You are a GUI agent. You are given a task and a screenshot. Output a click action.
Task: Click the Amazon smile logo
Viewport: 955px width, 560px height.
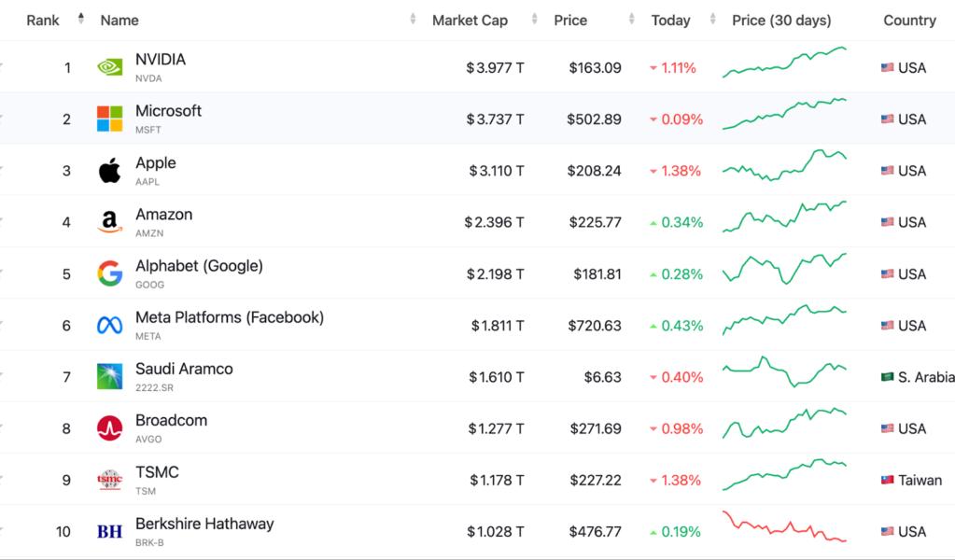[x=109, y=220]
